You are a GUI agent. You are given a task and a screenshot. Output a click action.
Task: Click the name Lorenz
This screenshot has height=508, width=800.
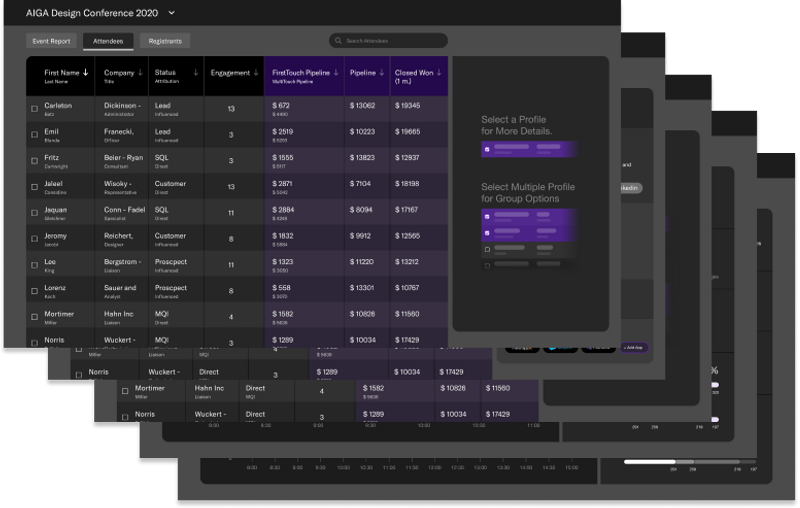point(55,288)
